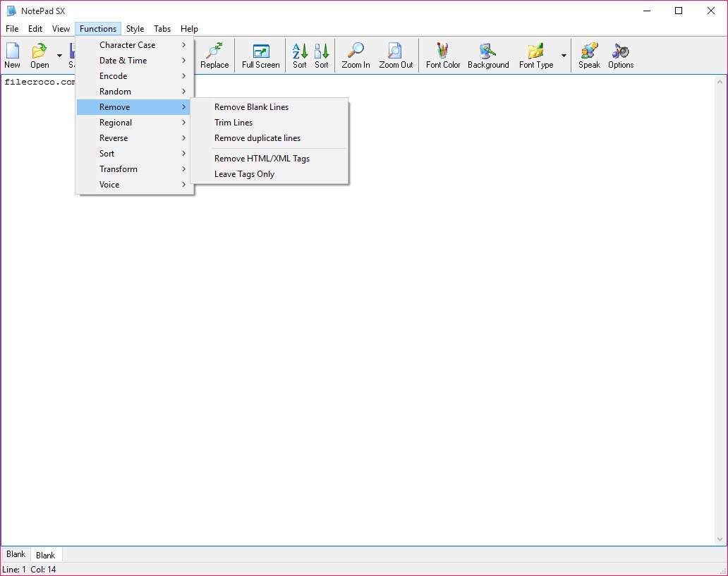Select Remove HTML/XML Tags entry
The height and width of the screenshot is (576, 728).
pyautogui.click(x=262, y=159)
